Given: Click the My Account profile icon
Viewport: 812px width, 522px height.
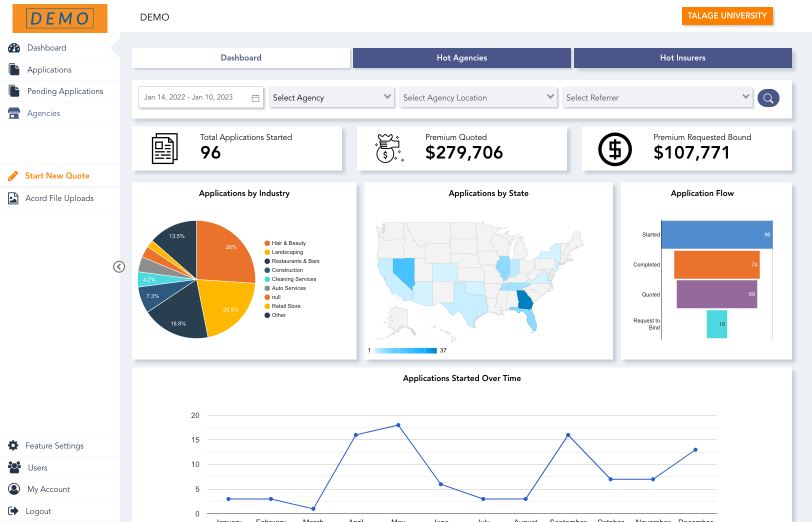Looking at the screenshot, I should point(14,489).
